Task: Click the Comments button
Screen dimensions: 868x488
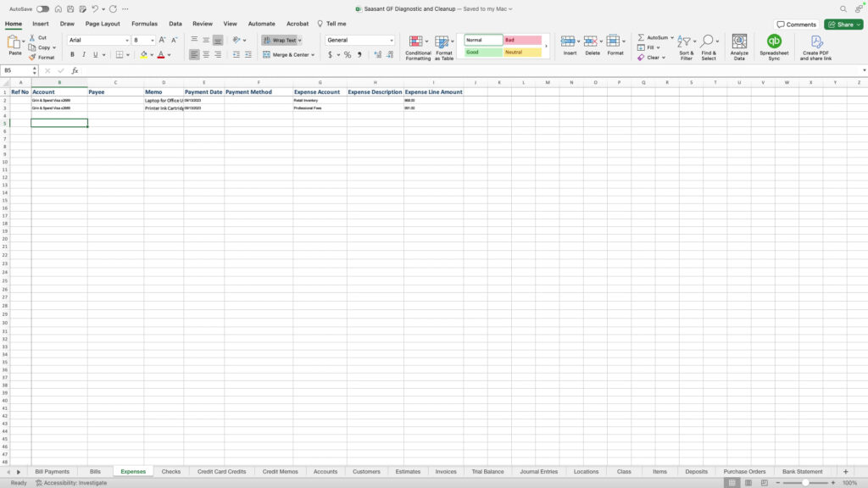Action: [x=797, y=25]
